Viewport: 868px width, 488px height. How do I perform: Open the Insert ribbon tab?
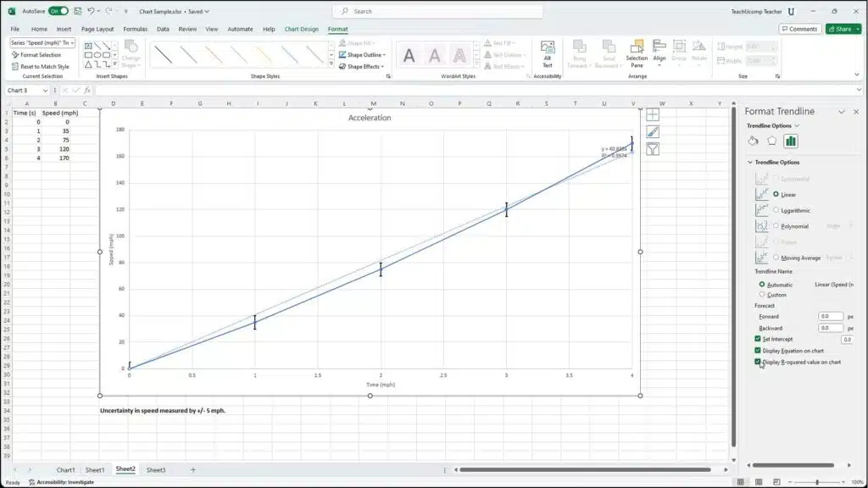coord(64,29)
